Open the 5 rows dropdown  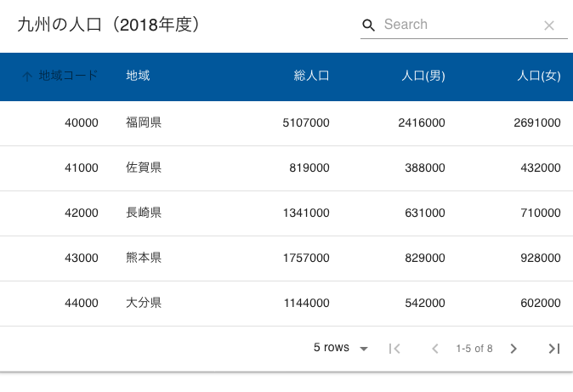coord(340,348)
